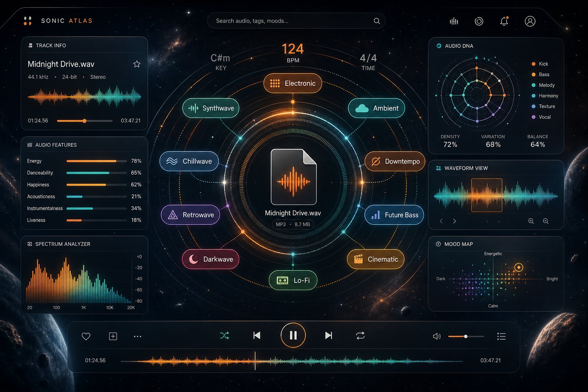Toggle repeat mode

[x=360, y=336]
